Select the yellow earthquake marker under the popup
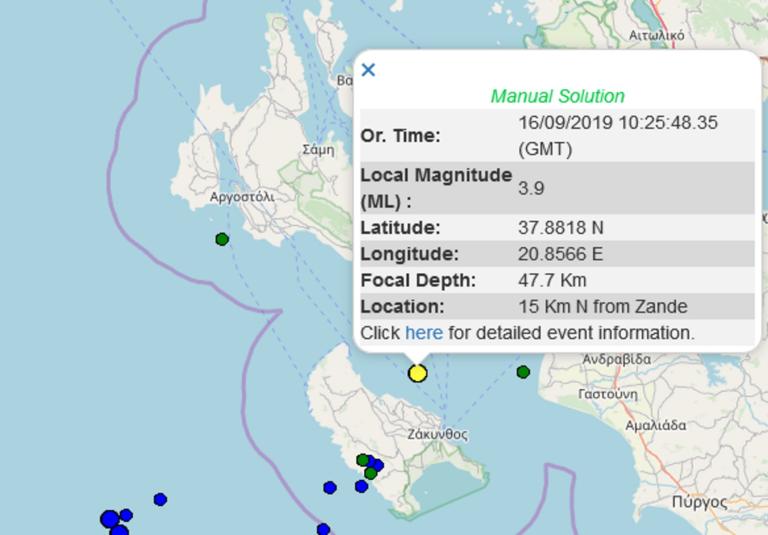 [x=417, y=373]
